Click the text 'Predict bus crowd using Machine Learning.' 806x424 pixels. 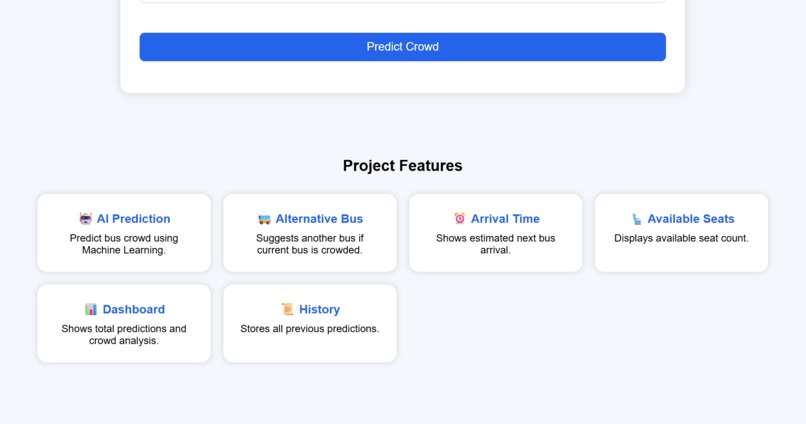[x=124, y=244]
